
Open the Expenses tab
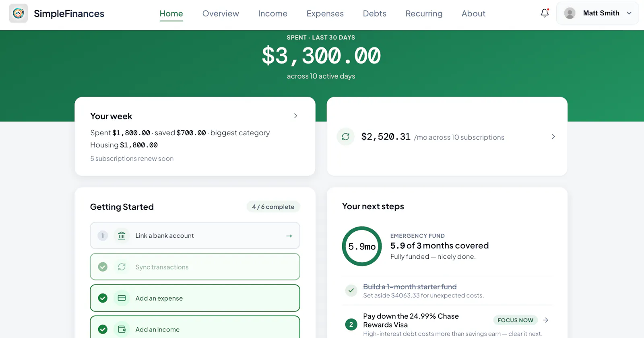[x=325, y=13]
